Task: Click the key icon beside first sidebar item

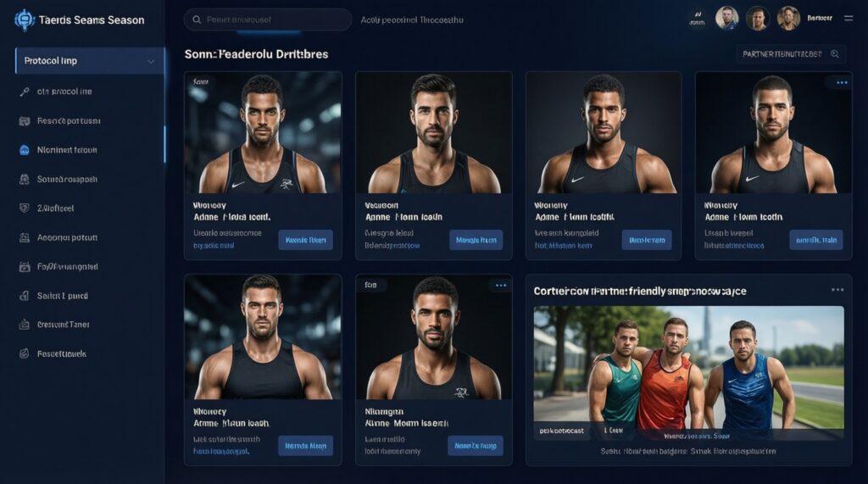Action: click(x=25, y=92)
